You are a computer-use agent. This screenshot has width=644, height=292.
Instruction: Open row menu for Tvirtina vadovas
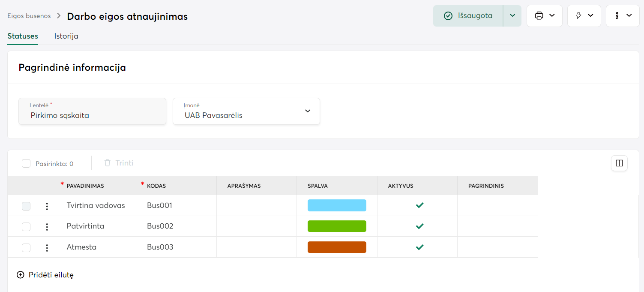47,206
